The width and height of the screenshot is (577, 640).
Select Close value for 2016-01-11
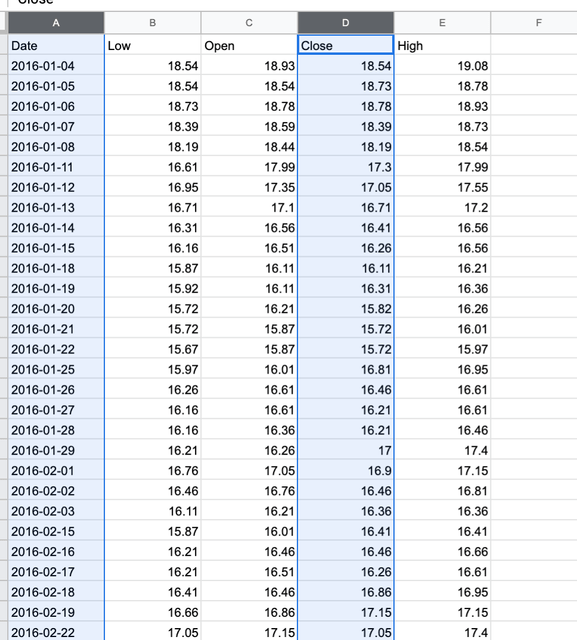[x=346, y=167]
